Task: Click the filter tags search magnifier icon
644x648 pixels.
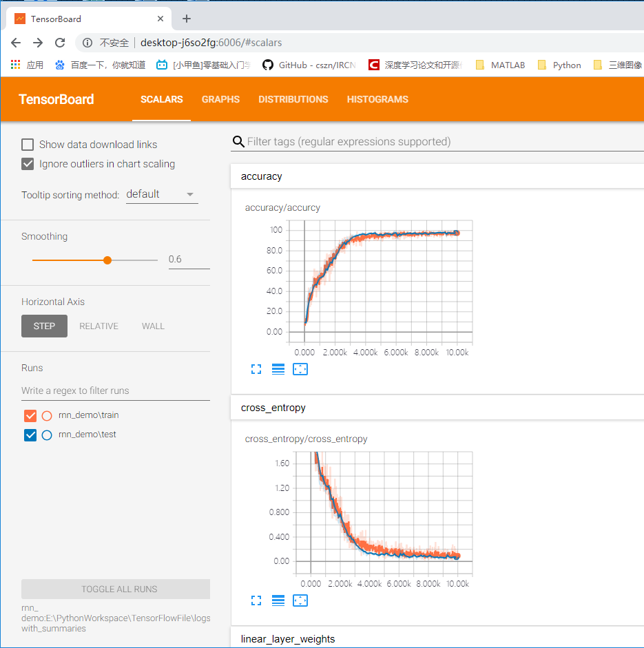Action: click(x=238, y=142)
